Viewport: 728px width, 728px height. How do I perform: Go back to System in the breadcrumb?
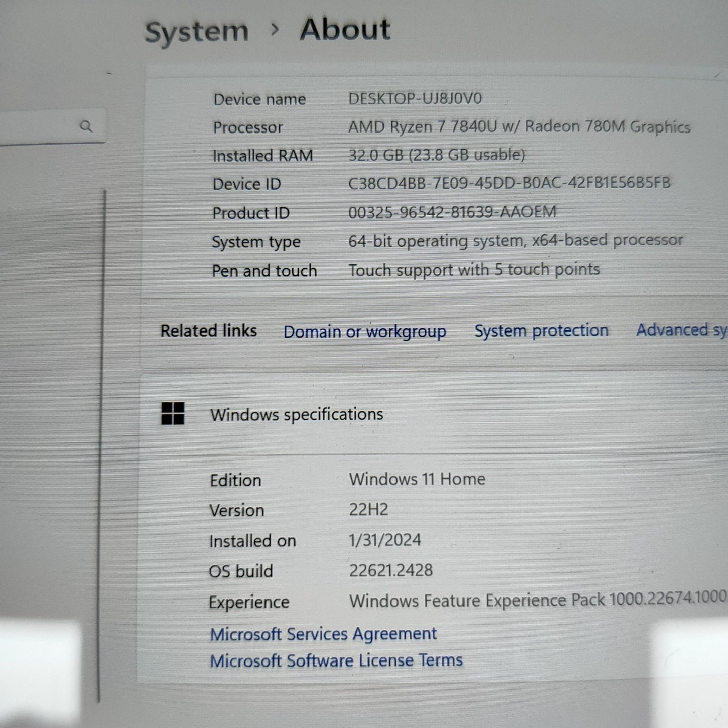pyautogui.click(x=197, y=32)
